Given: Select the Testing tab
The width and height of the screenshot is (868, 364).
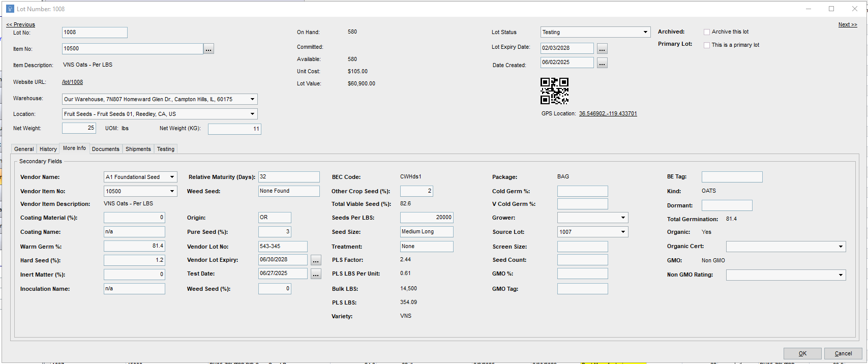Looking at the screenshot, I should coord(166,149).
